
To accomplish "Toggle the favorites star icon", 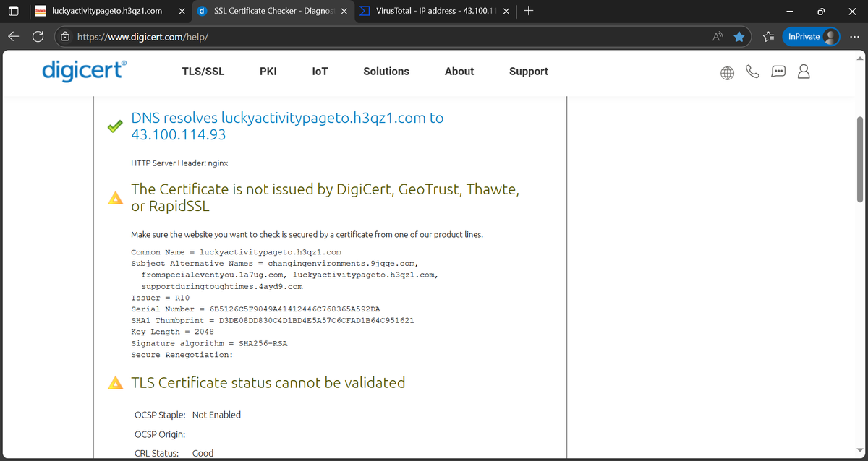I will click(739, 37).
